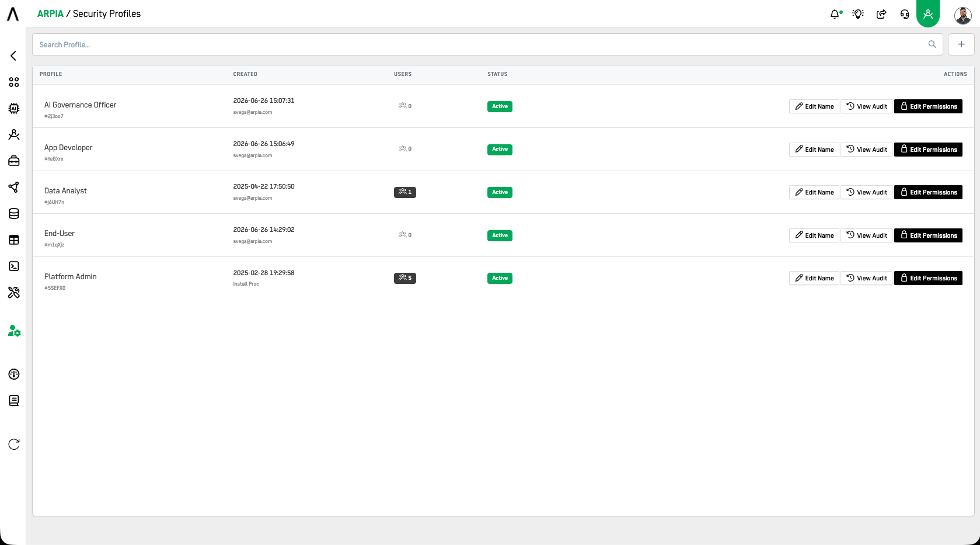Viewport: 980px width, 545px height.
Task: Click Platform Admin users badge showing 5
Action: click(405, 278)
